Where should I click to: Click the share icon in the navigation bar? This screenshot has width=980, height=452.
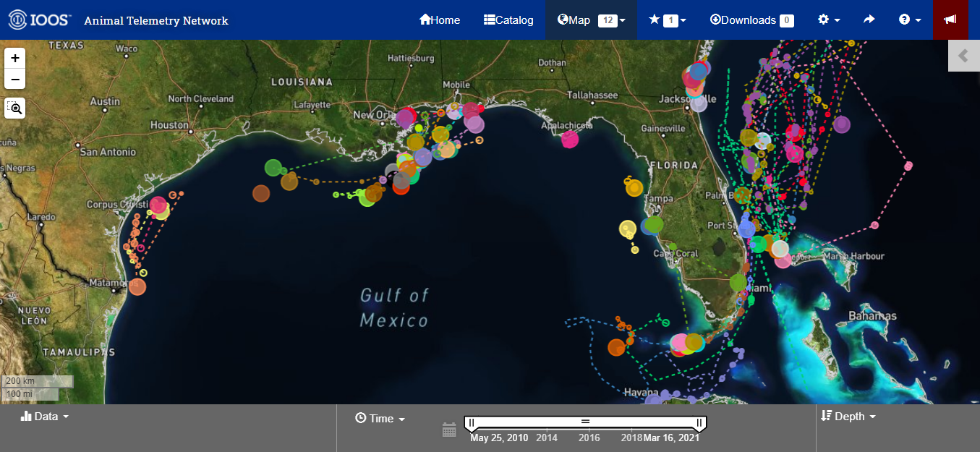869,20
